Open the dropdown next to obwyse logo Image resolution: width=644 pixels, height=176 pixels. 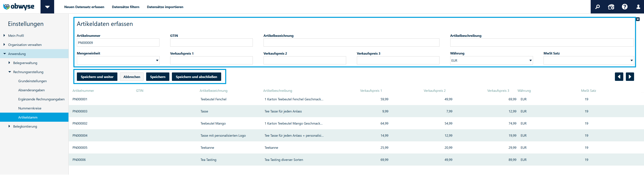(47, 7)
